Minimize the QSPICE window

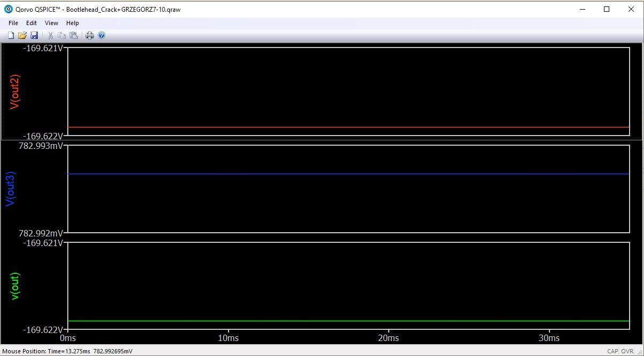tap(582, 9)
